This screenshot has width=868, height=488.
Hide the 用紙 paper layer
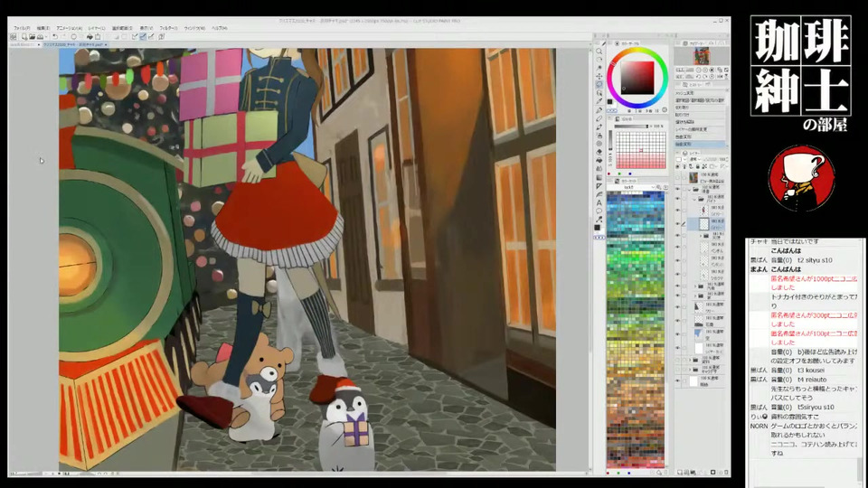(677, 381)
